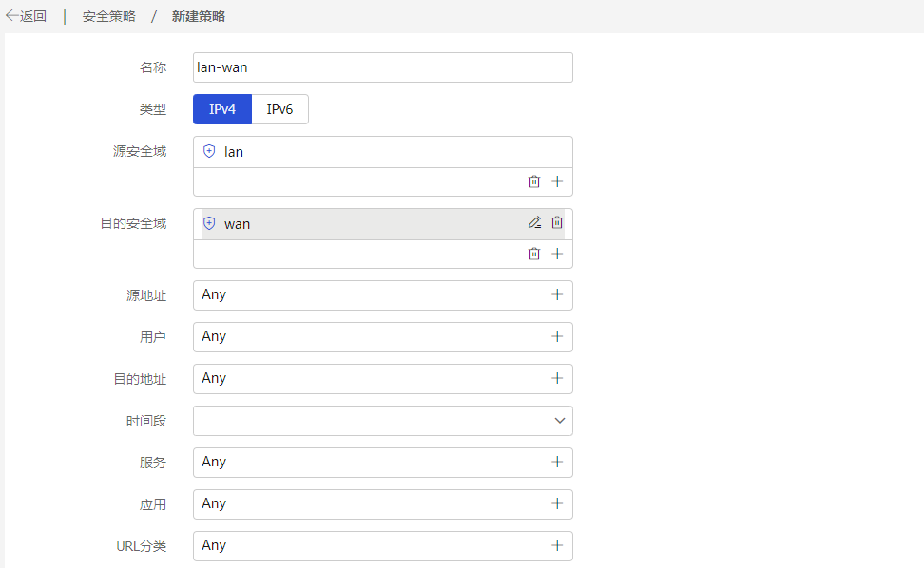Delete the wan destination zone entry
924x568 pixels.
coord(557,222)
